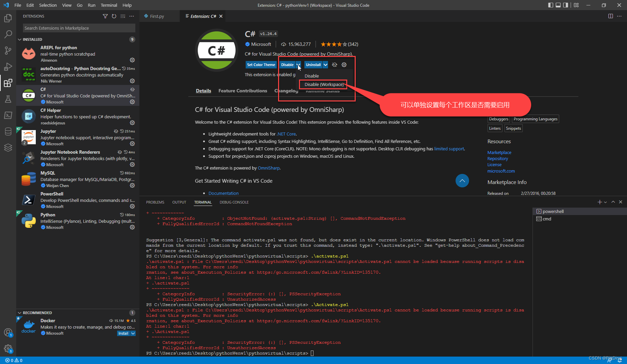The image size is (627, 364).
Task: Open C# extension manage gear on details page
Action: pyautogui.click(x=344, y=65)
